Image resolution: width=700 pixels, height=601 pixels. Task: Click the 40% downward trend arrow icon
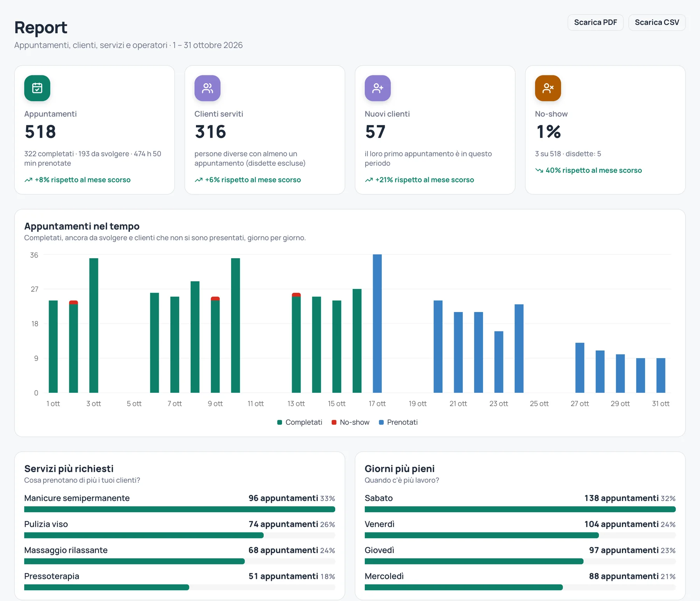pyautogui.click(x=539, y=170)
